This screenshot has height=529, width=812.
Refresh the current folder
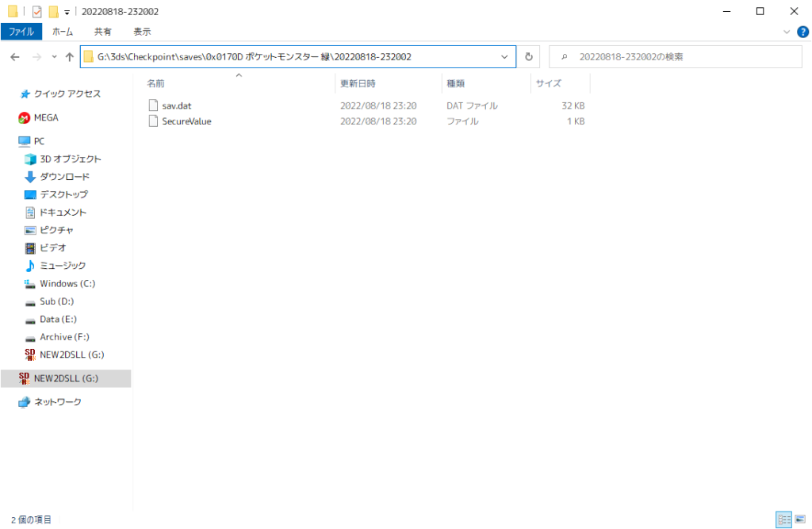point(529,57)
